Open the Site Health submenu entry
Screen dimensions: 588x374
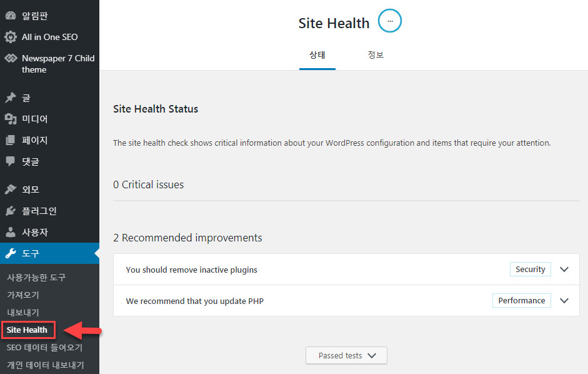(28, 330)
